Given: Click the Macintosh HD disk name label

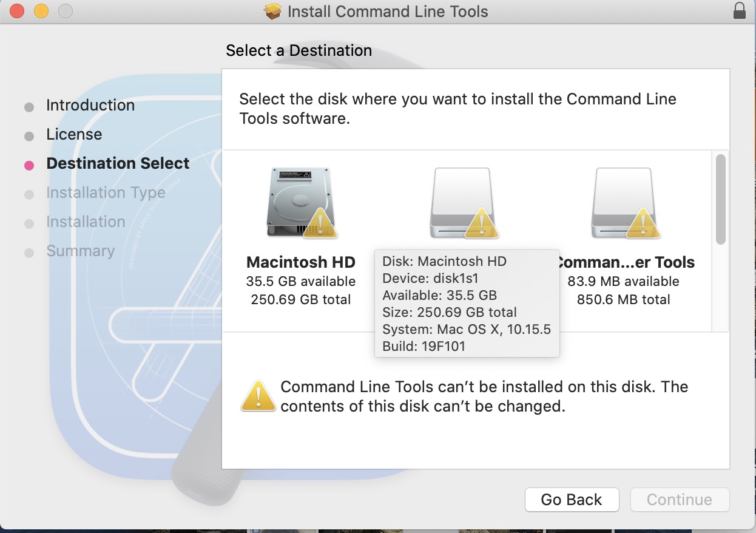Looking at the screenshot, I should (x=301, y=263).
